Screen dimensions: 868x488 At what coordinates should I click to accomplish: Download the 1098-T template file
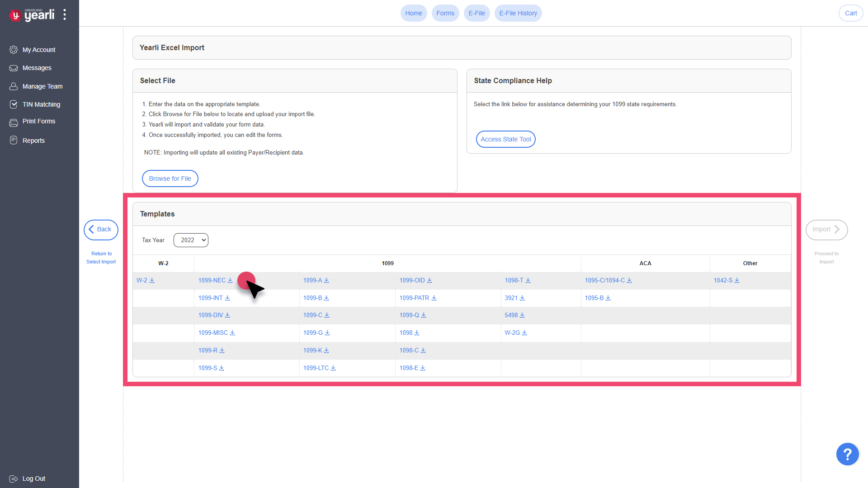click(517, 280)
